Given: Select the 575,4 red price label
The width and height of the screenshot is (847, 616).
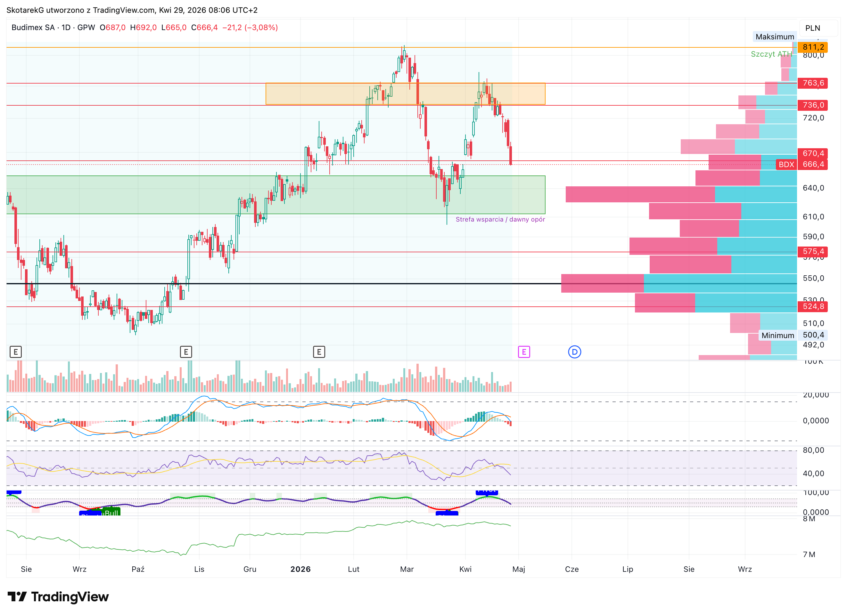Looking at the screenshot, I should [x=813, y=252].
